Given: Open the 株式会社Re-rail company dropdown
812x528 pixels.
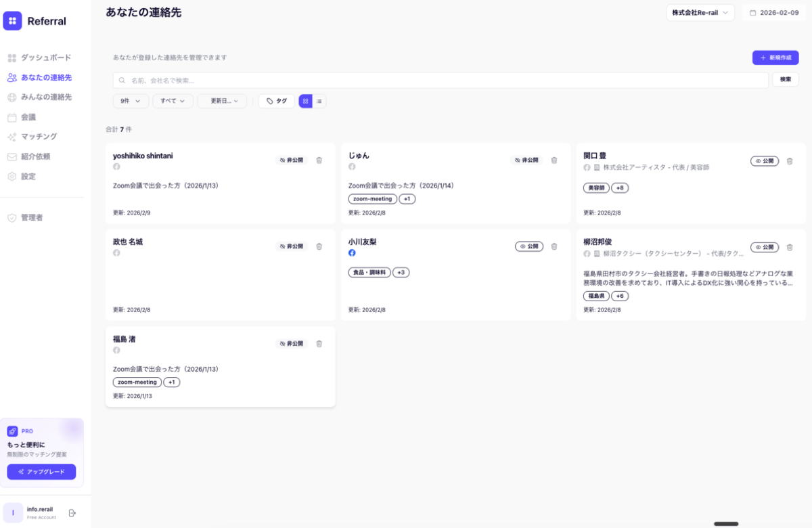Looking at the screenshot, I should pos(700,12).
